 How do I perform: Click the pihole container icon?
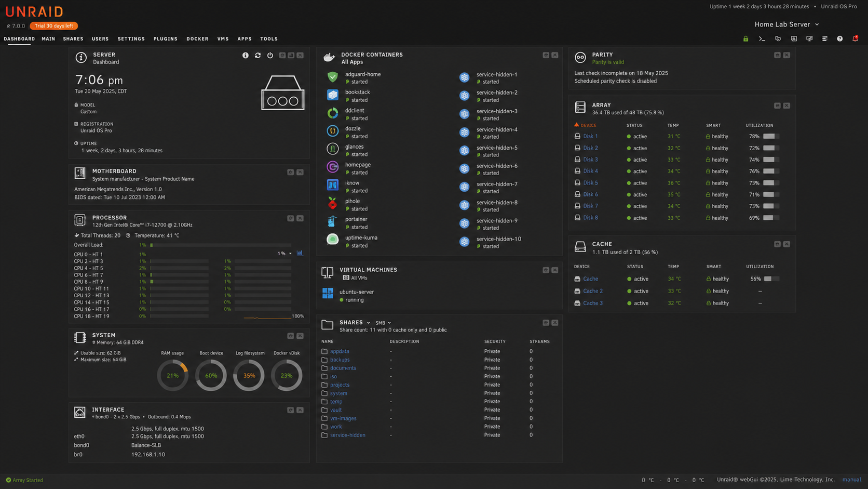333,203
